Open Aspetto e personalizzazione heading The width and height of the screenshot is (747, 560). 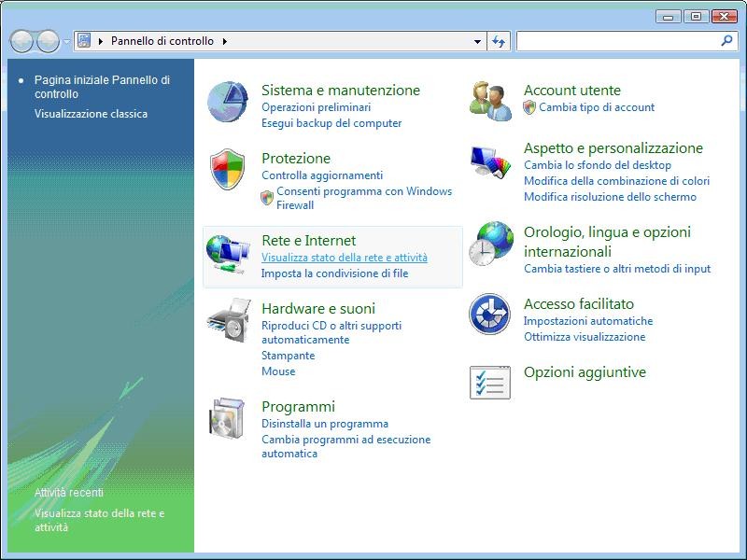tap(613, 148)
